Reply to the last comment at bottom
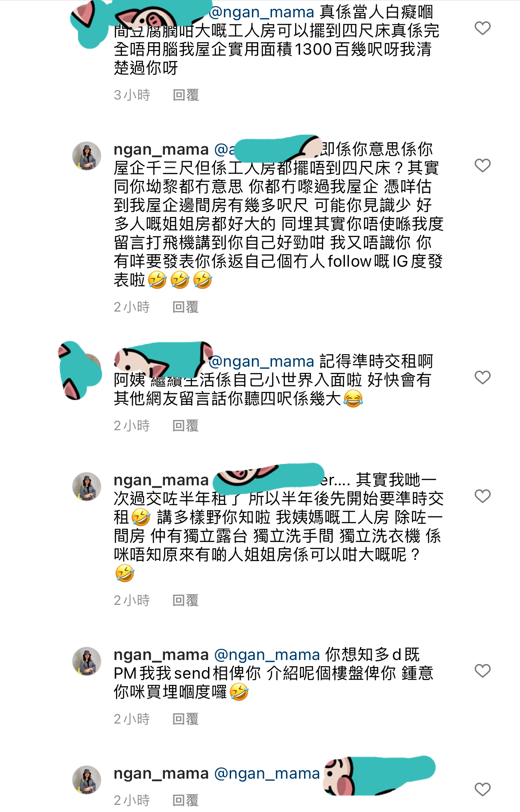 click(185, 800)
